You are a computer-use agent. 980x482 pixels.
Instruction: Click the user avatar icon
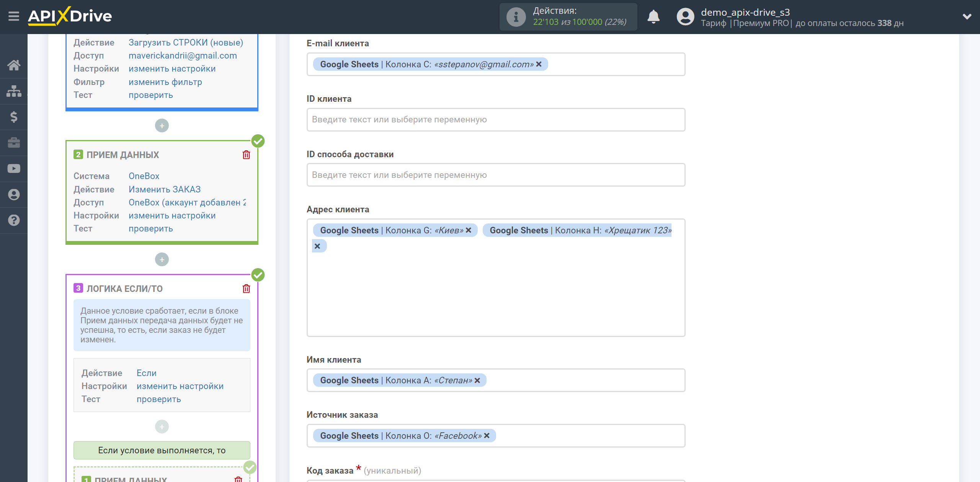pyautogui.click(x=685, y=17)
